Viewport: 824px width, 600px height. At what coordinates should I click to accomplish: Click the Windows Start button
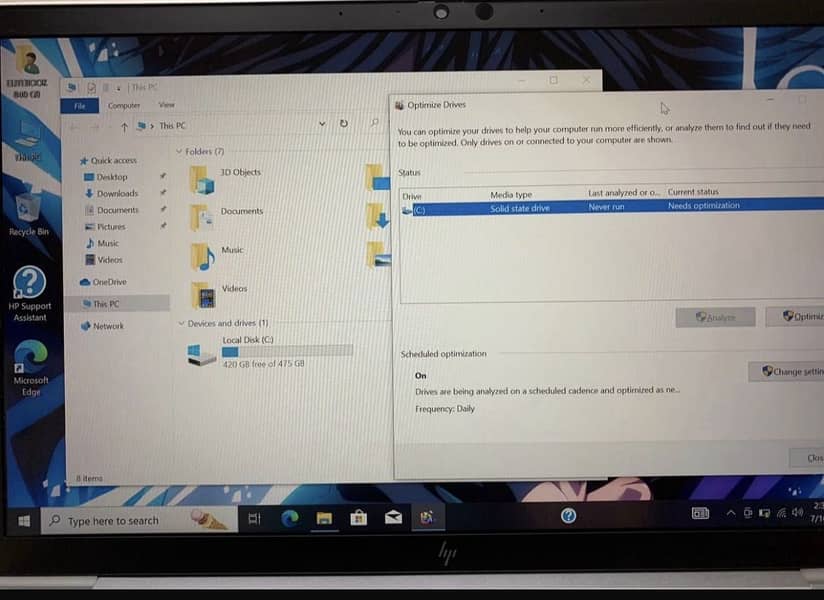[x=24, y=521]
